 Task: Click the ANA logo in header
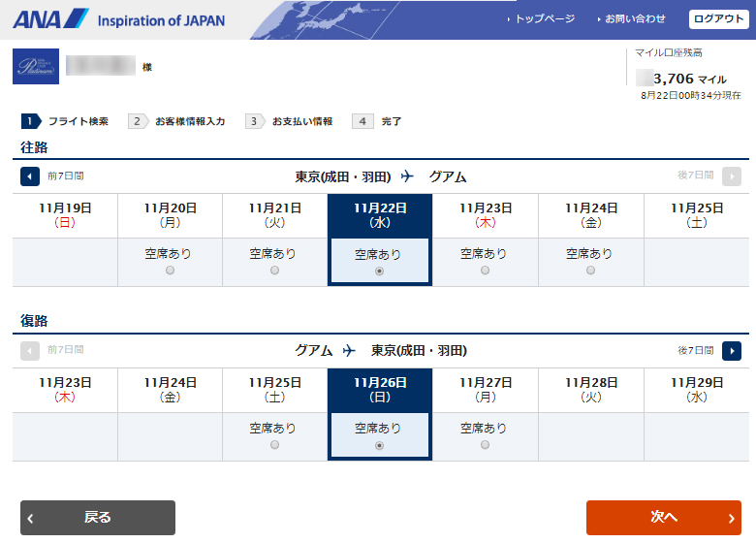coord(51,19)
